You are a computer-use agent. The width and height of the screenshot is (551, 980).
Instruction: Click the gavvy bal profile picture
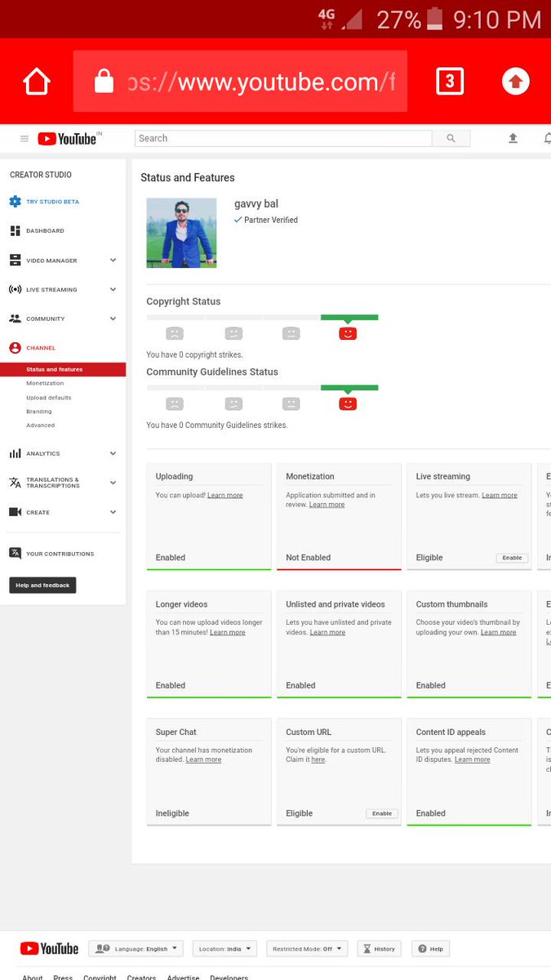tap(181, 233)
